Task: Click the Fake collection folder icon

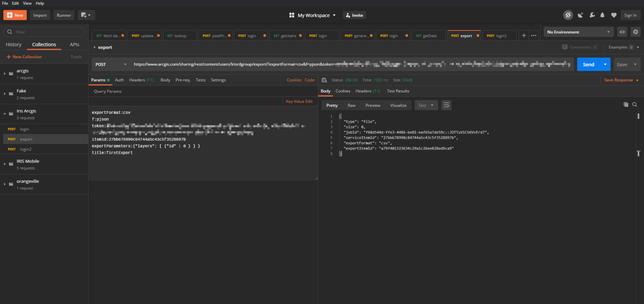Action: [x=11, y=94]
